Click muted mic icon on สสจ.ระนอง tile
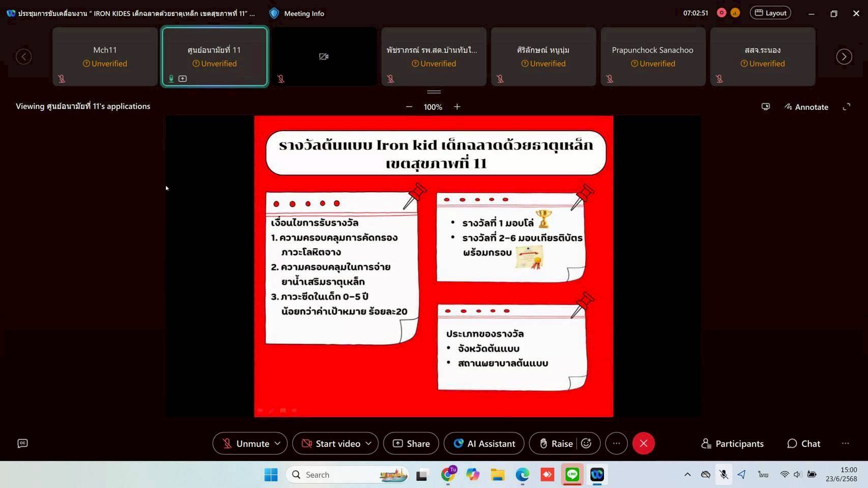Screen dimensions: 868x488 point(719,79)
